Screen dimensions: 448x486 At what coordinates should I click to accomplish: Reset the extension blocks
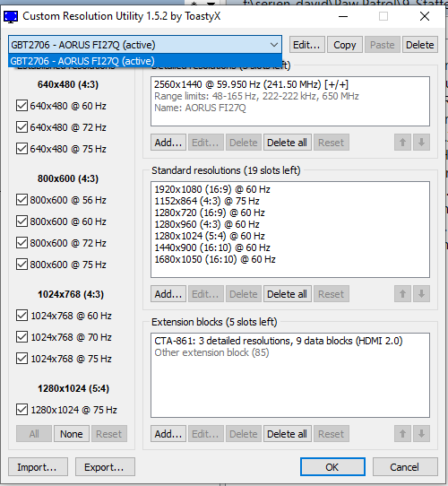(332, 434)
